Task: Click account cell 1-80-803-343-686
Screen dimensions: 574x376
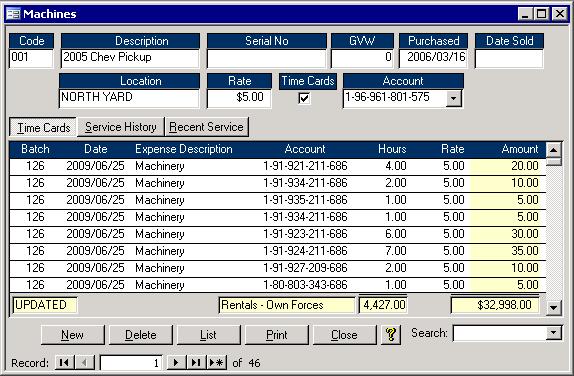Action: click(305, 285)
